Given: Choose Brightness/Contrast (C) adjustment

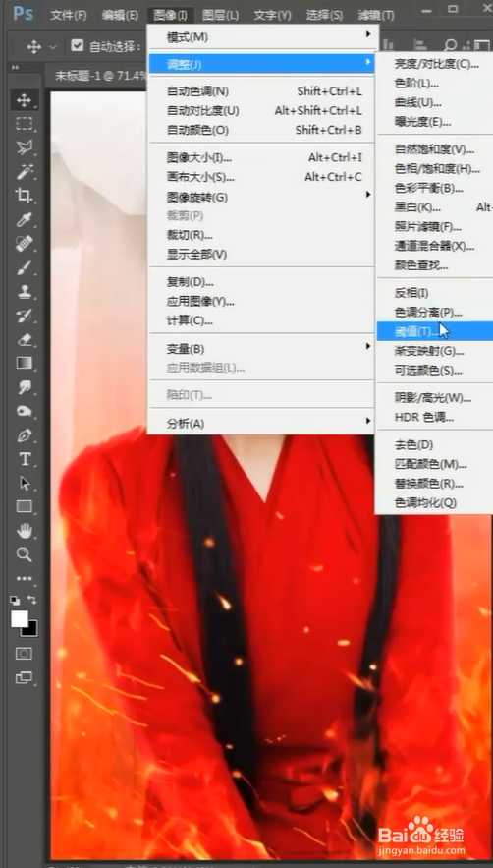Looking at the screenshot, I should point(435,64).
